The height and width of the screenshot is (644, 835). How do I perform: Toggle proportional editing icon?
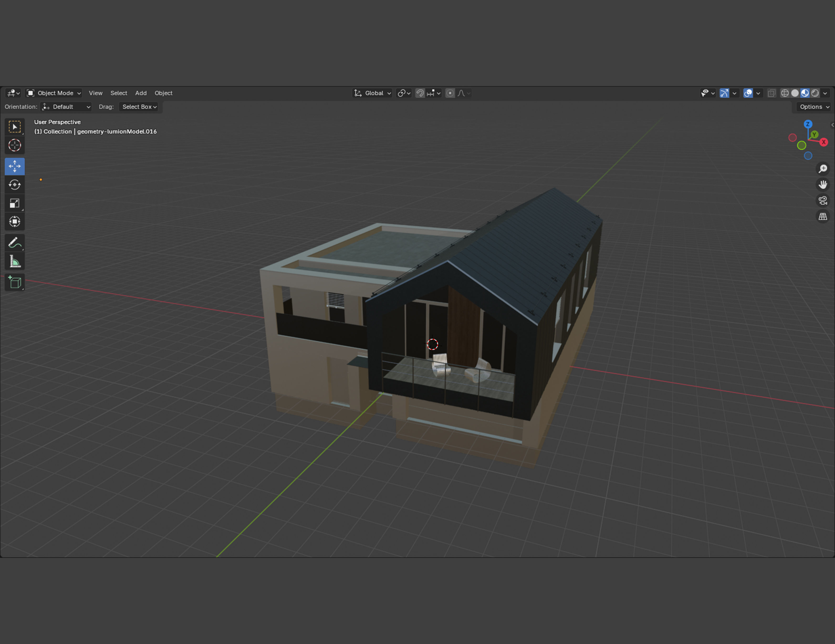[x=450, y=93]
